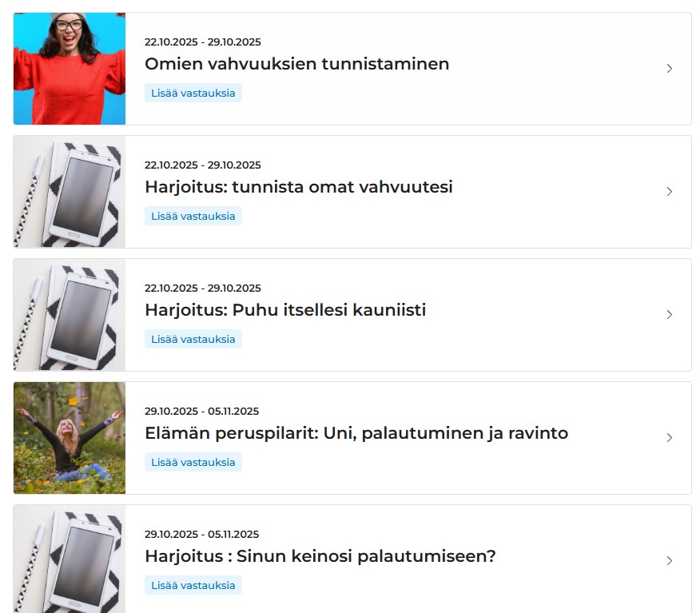Click Lisää vastauksia under Omien vahvuuksien tunnistaminen
Image resolution: width=700 pixels, height=613 pixels.
point(193,93)
